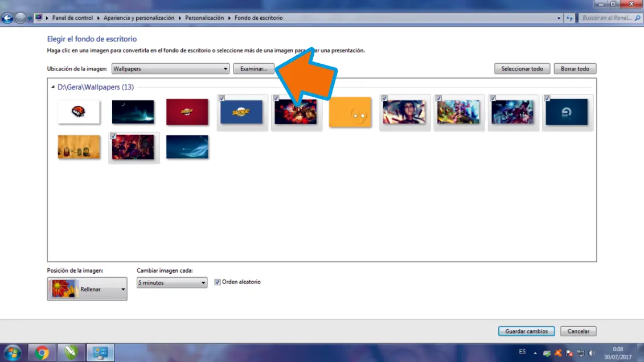The image size is (644, 362).
Task: Click 'Borrar todo' button
Action: pos(575,68)
